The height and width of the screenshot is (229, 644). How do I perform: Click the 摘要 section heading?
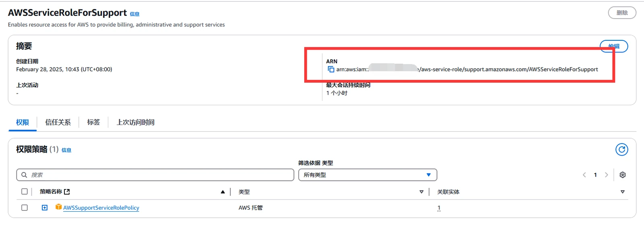click(x=24, y=46)
